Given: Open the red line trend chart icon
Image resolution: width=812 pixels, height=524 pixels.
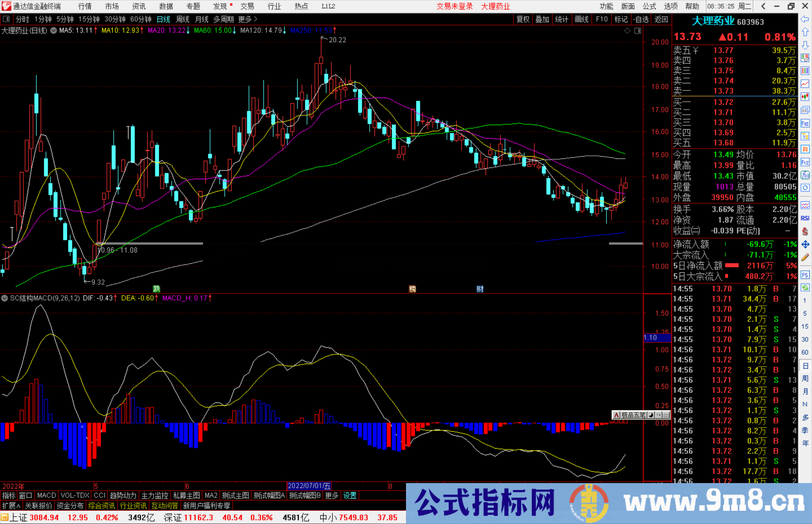Looking at the screenshot, I should tap(805, 84).
